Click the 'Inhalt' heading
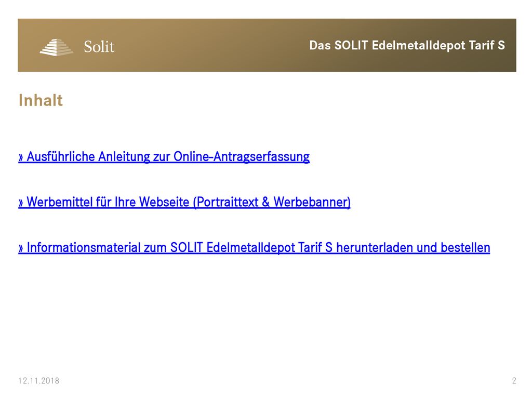 tap(41, 100)
